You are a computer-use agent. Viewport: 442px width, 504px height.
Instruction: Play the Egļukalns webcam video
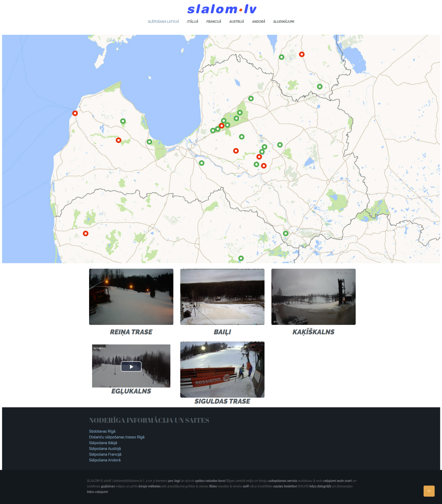click(131, 366)
